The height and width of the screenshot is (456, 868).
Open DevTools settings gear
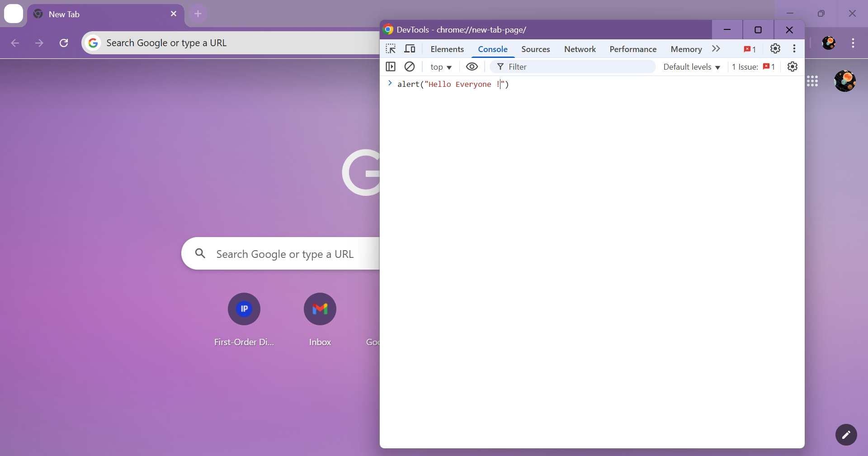point(775,48)
